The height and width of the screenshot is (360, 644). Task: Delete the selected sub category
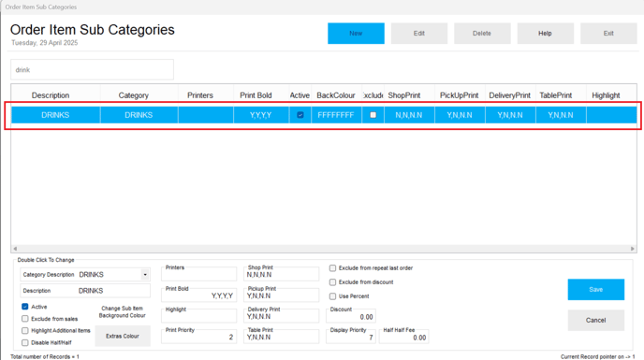pos(482,34)
